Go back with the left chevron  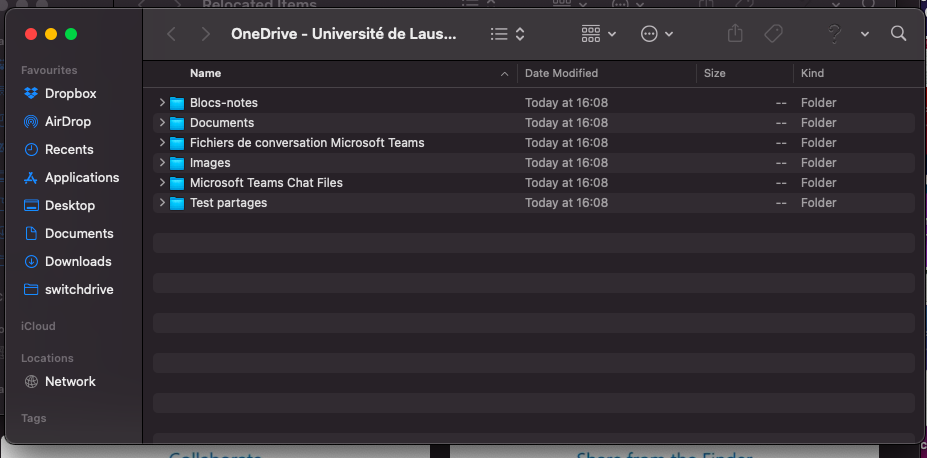coord(172,34)
